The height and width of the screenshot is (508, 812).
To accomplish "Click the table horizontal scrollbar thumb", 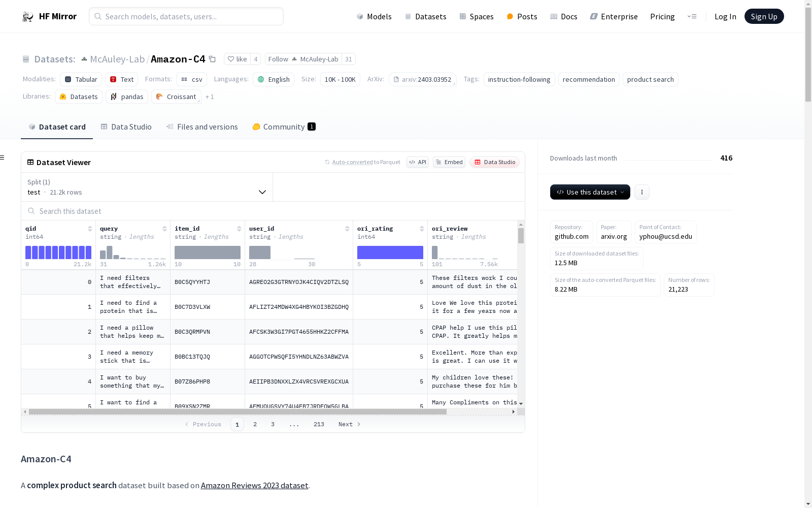I will tap(238, 411).
